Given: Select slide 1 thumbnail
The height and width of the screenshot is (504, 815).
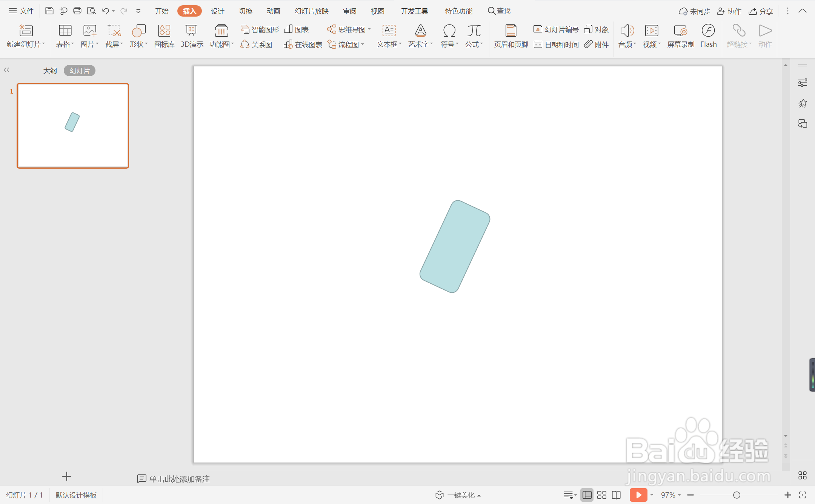Looking at the screenshot, I should tap(73, 126).
